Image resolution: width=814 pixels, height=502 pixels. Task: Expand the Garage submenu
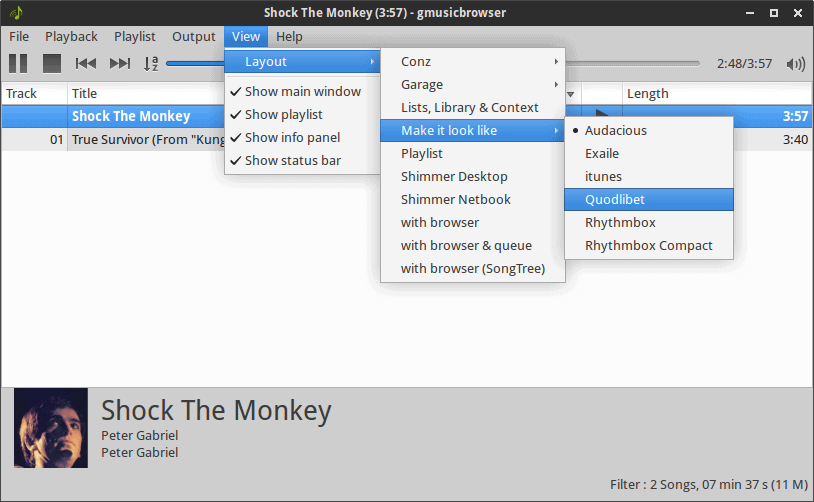pyautogui.click(x=472, y=85)
